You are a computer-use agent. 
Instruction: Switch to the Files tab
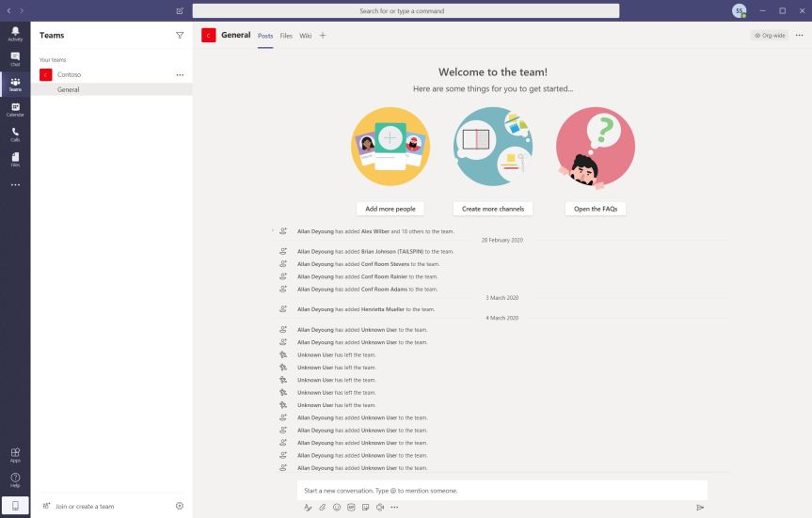[286, 36]
